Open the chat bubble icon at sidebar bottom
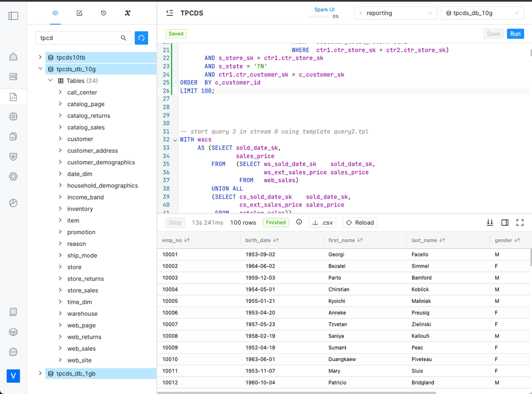Image resolution: width=532 pixels, height=394 pixels. click(x=13, y=352)
